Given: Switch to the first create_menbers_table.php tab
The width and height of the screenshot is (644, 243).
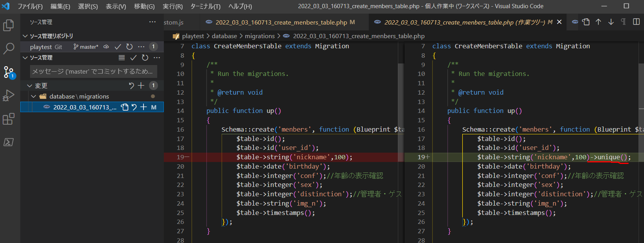Looking at the screenshot, I should [281, 22].
